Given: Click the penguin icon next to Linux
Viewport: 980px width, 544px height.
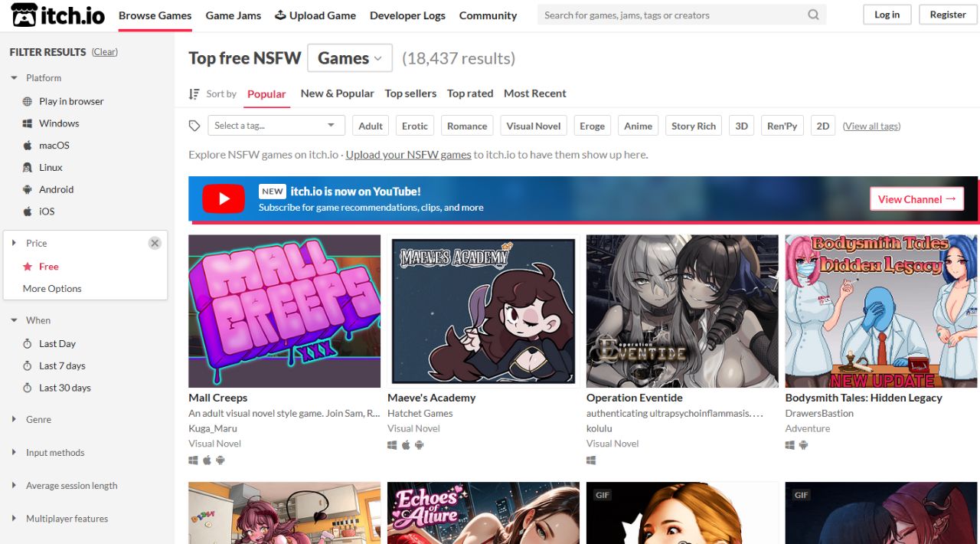Looking at the screenshot, I should click(28, 167).
